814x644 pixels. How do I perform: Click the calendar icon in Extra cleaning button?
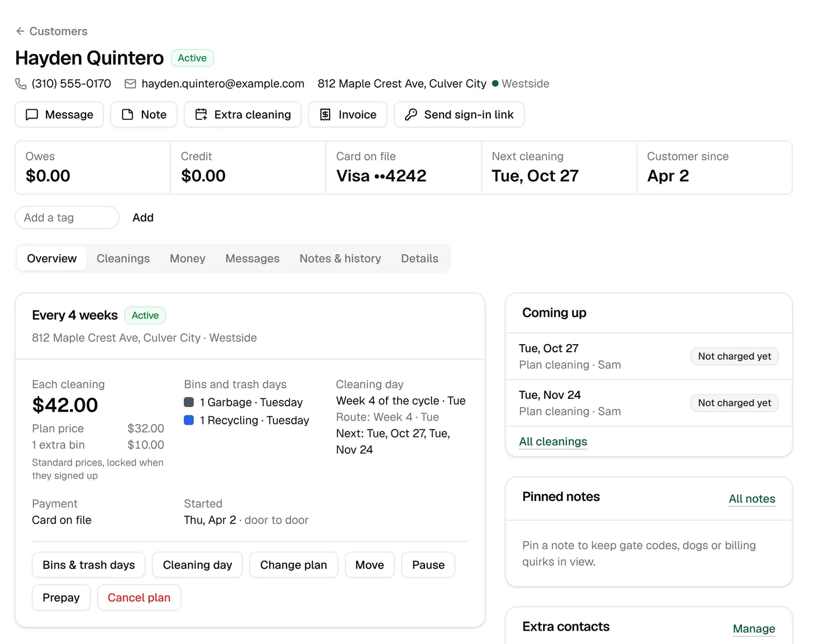pyautogui.click(x=201, y=115)
